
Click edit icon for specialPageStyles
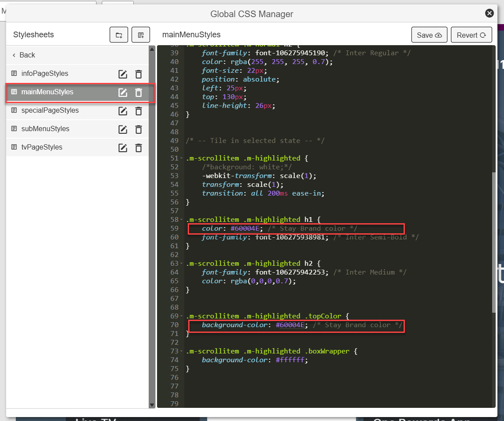coord(123,111)
